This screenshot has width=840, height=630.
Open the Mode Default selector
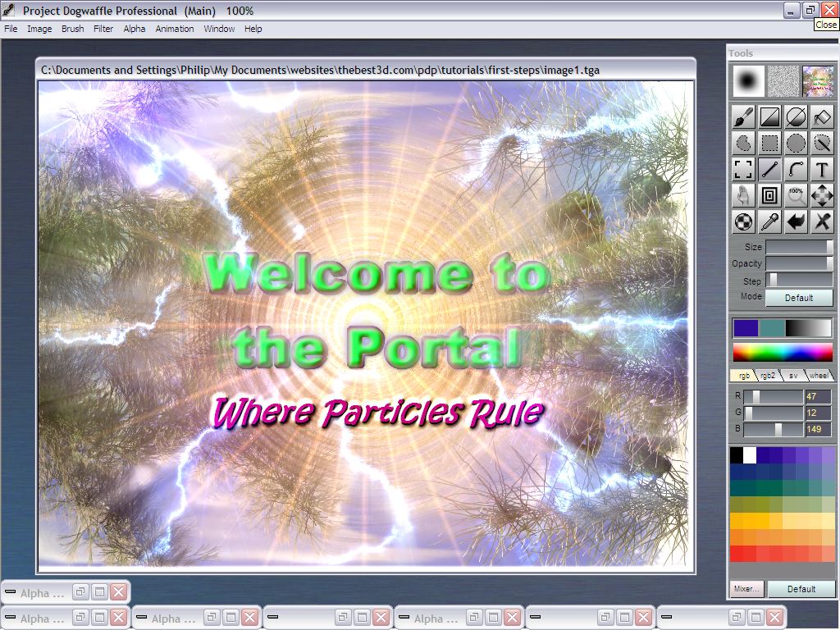799,298
